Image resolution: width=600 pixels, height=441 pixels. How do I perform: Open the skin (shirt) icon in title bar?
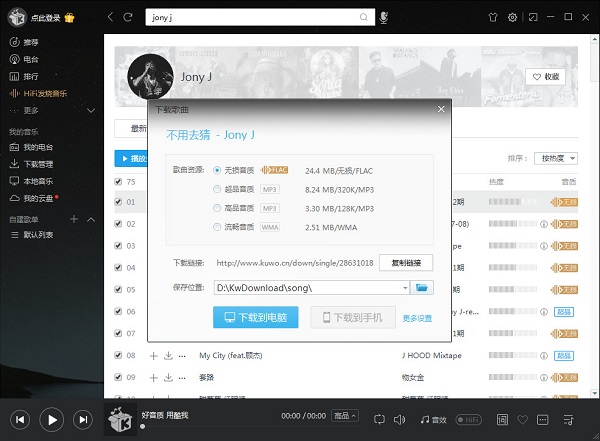coord(491,17)
